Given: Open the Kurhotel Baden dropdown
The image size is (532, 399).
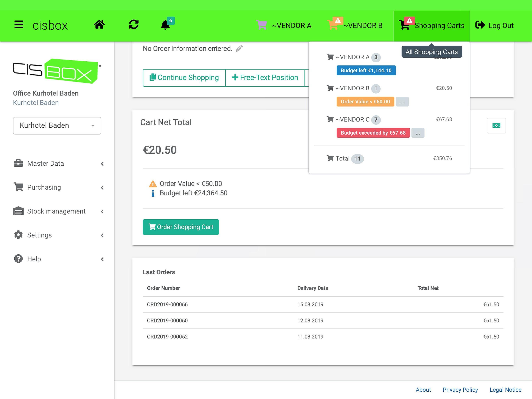Looking at the screenshot, I should pyautogui.click(x=57, y=125).
